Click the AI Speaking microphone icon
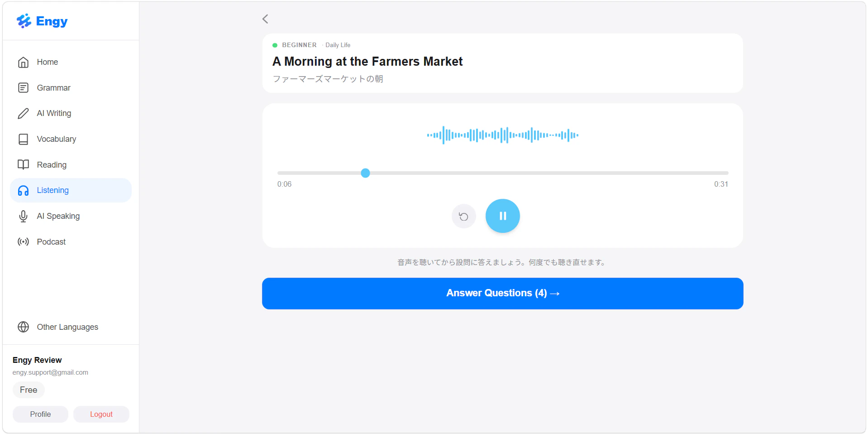 click(x=23, y=216)
